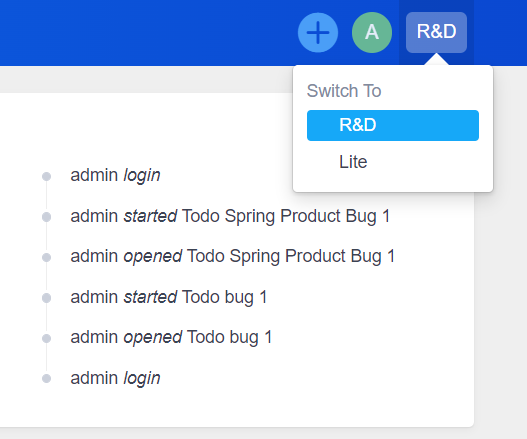Click timeline dot beside last admin login

(x=46, y=378)
